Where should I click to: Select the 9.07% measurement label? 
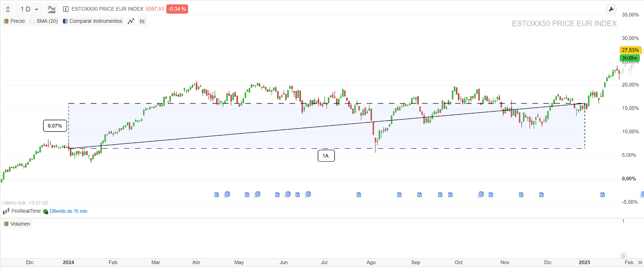55,126
